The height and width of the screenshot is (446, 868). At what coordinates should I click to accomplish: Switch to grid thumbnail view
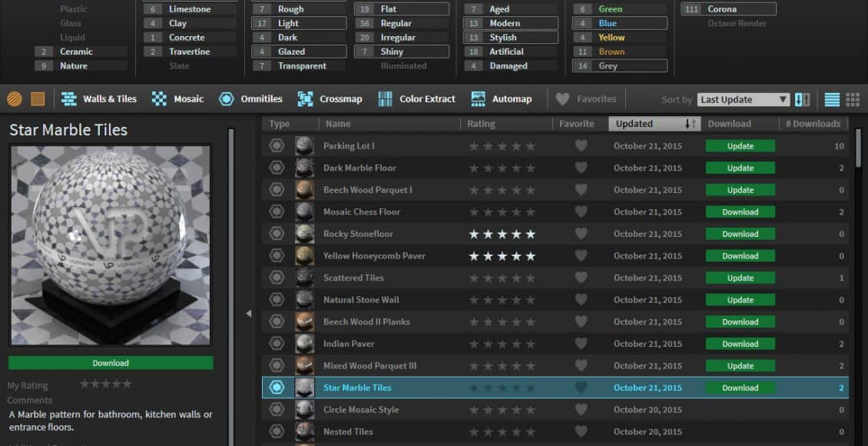[x=853, y=99]
